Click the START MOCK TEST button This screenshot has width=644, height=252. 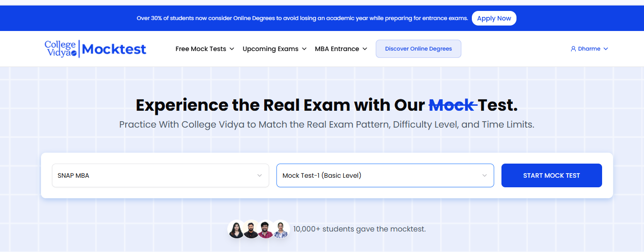[x=552, y=175]
